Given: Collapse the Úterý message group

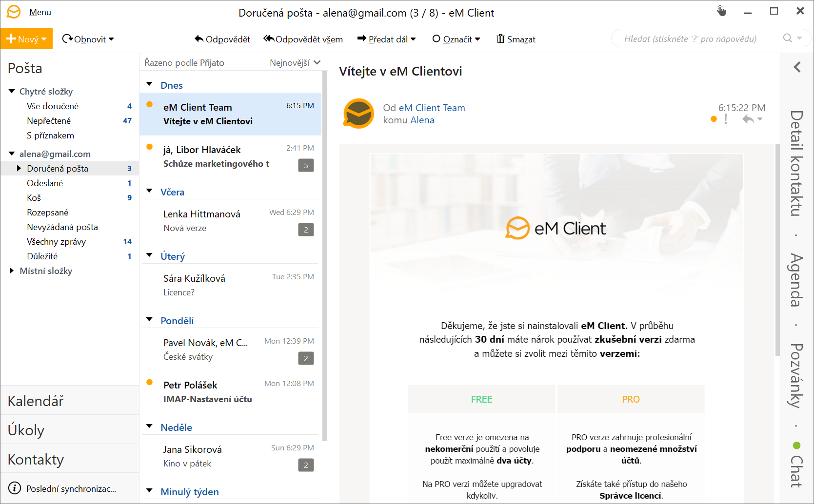Looking at the screenshot, I should click(150, 256).
